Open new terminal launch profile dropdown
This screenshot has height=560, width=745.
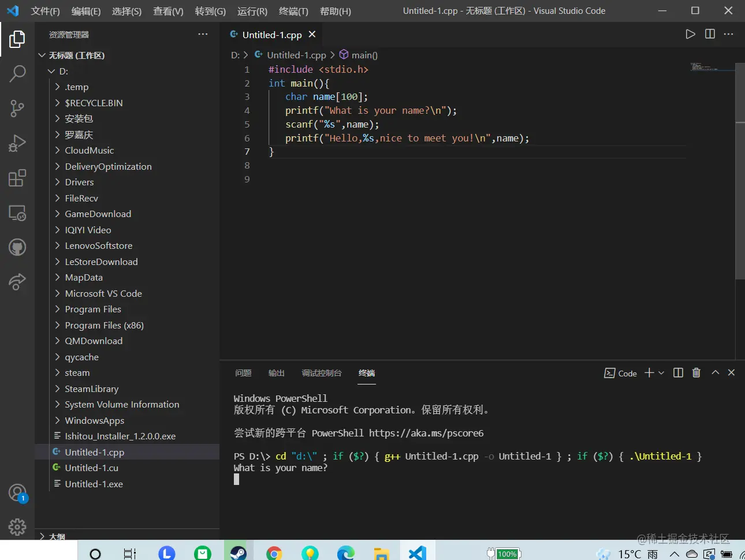(x=661, y=373)
